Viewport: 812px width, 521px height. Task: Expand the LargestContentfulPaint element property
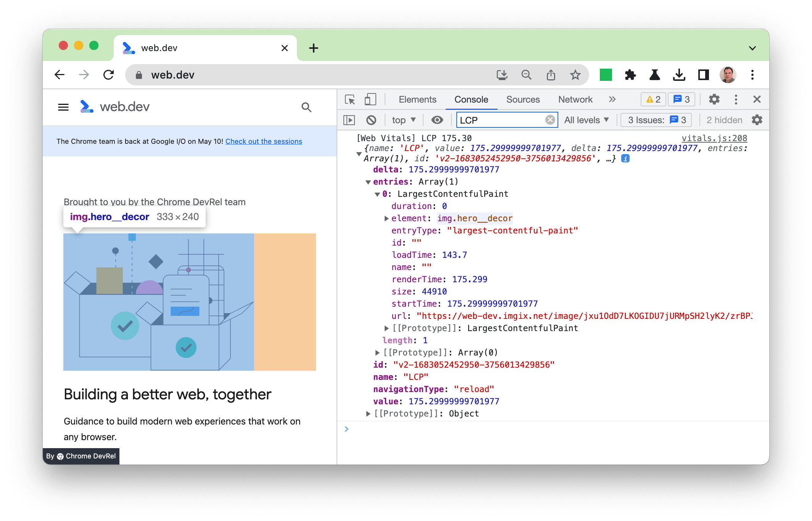click(384, 218)
